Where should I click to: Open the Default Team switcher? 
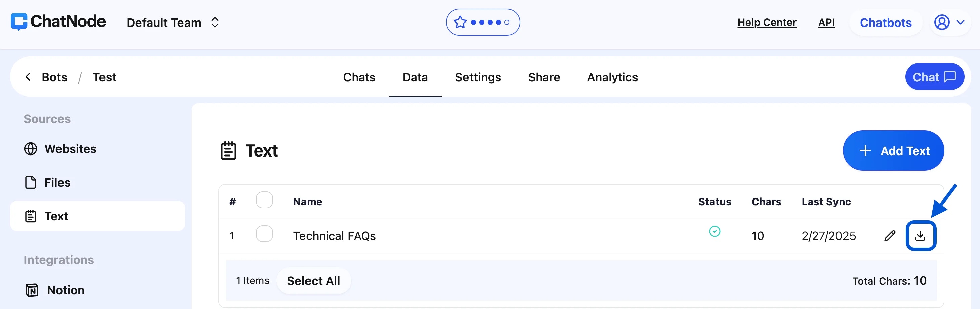[x=173, y=23]
